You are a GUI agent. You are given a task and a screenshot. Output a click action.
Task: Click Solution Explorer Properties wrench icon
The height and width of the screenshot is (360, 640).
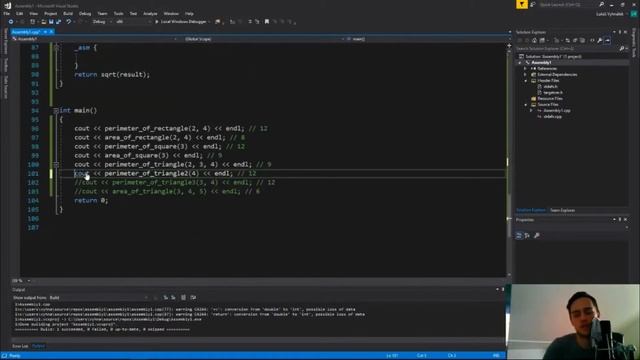click(599, 40)
